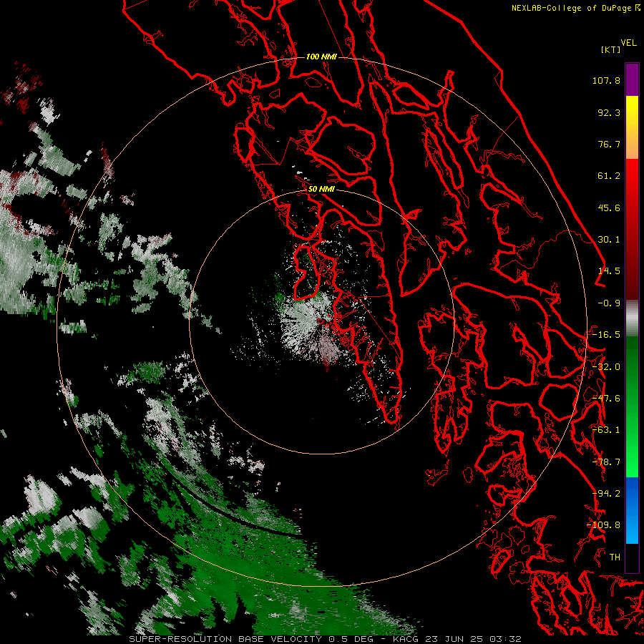Viewport: 644px width, 644px height.
Task: Click the Super-Resolution Base Velocity caption
Action: [325, 639]
